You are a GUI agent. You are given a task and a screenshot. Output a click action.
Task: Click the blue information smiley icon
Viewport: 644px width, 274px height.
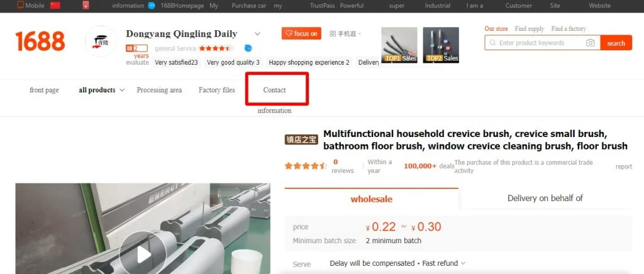(152, 5)
